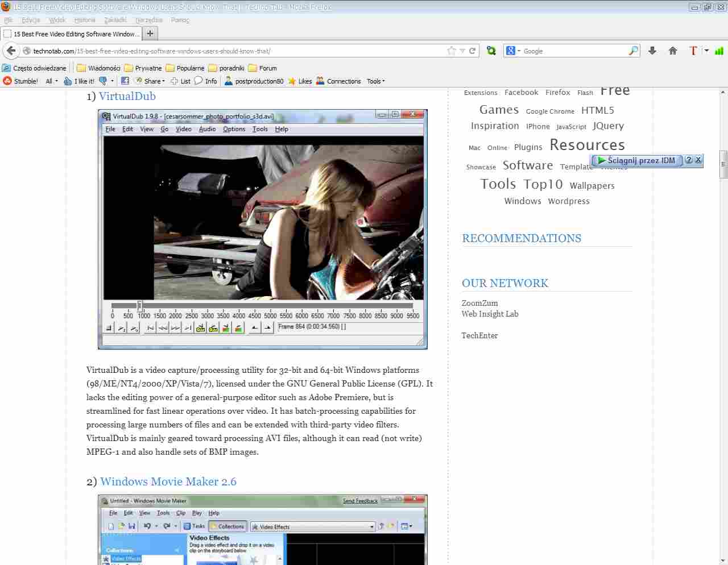This screenshot has width=728, height=565.
Task: Click the Resources tag
Action: 587,145
